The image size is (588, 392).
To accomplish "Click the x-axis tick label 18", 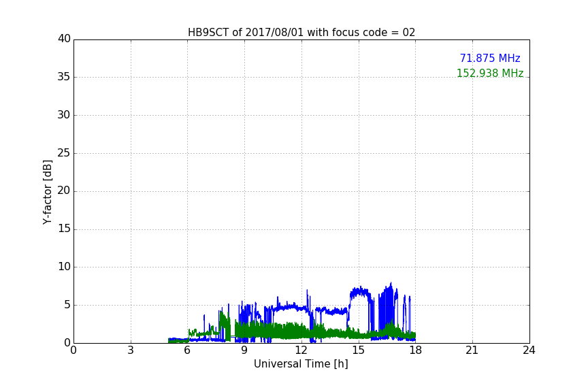I will point(416,350).
